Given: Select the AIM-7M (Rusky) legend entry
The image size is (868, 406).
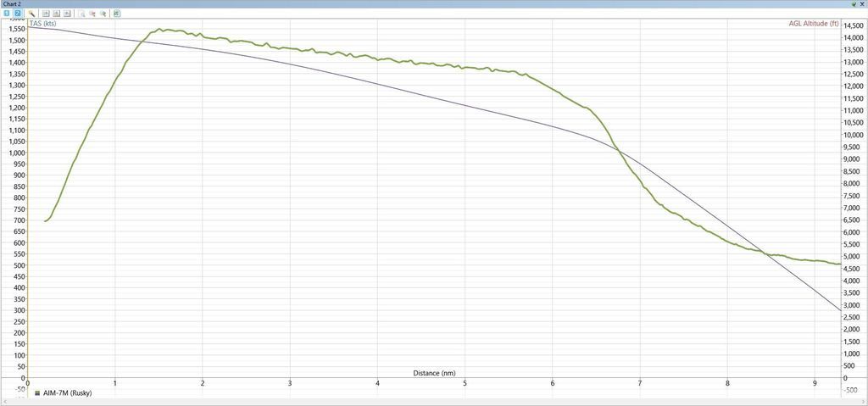Looking at the screenshot, I should tap(66, 393).
